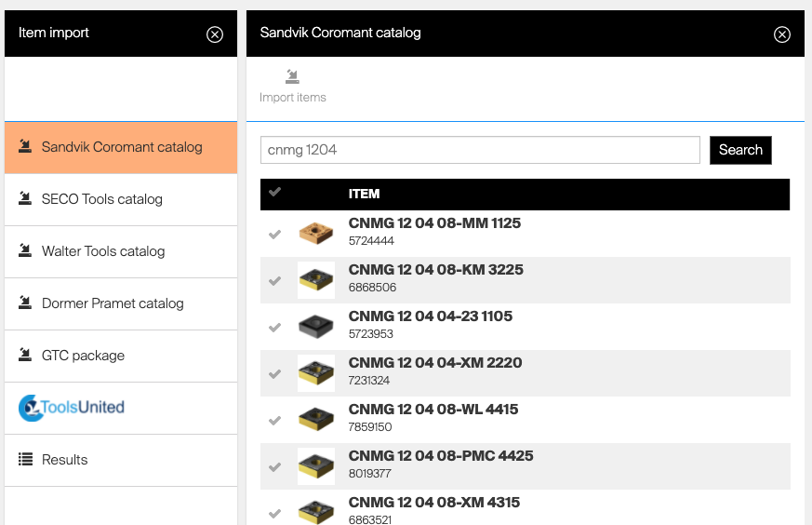Click import icon beside Dormer Pramet catalog
The image size is (812, 525).
[25, 303]
